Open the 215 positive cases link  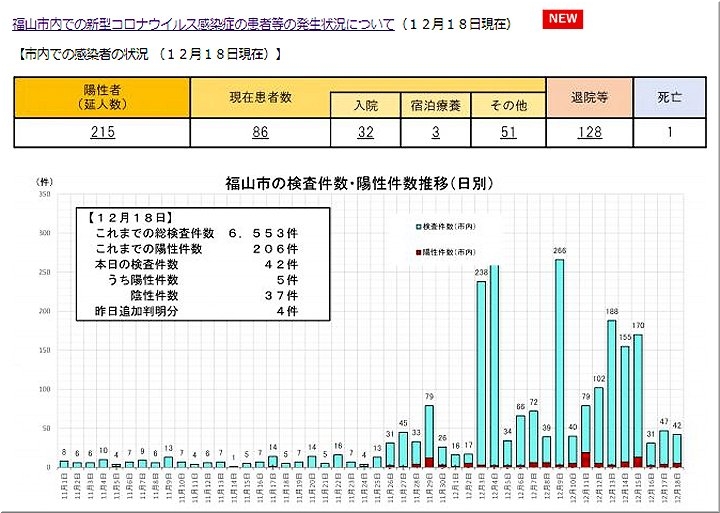102,131
